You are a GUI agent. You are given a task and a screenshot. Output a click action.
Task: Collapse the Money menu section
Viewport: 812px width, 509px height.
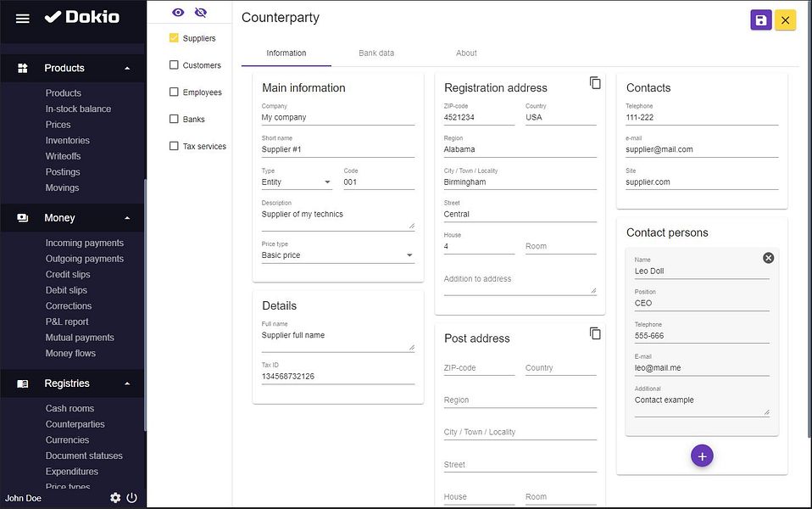click(x=127, y=218)
